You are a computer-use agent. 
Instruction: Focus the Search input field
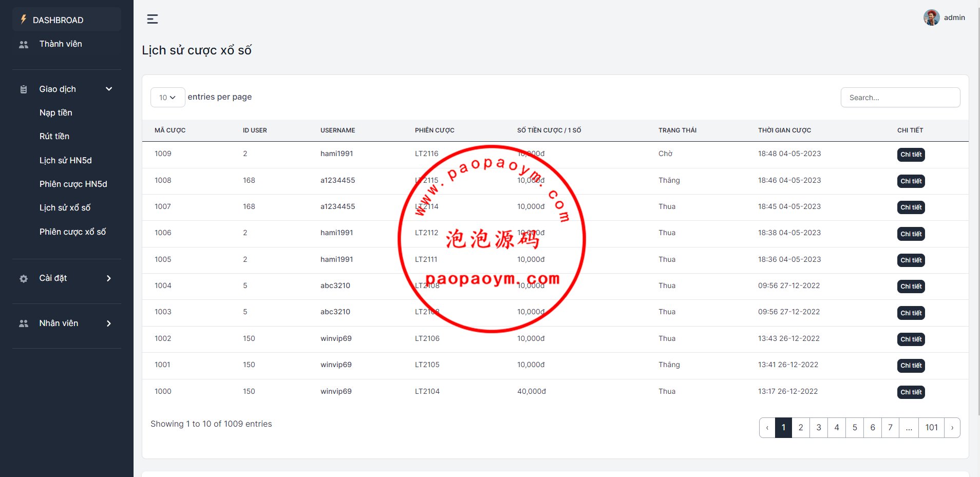[900, 98]
